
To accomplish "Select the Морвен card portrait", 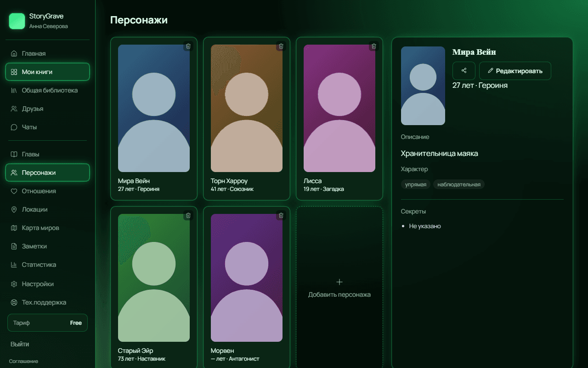I will point(247,278).
